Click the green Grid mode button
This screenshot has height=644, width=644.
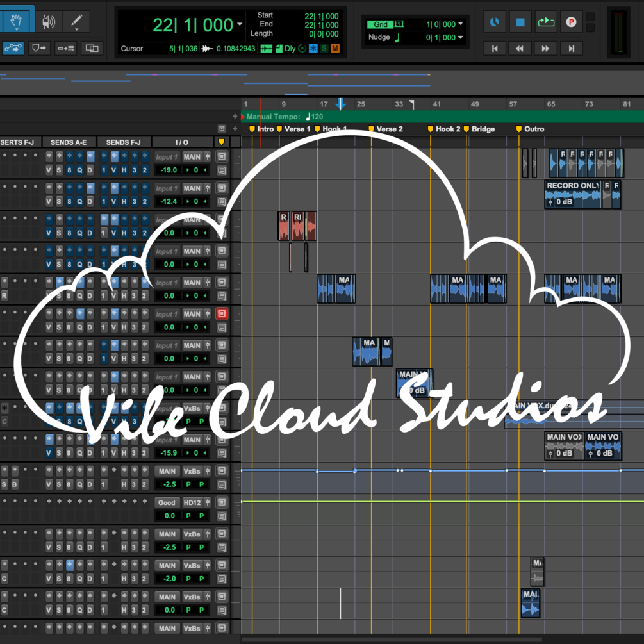click(x=380, y=24)
